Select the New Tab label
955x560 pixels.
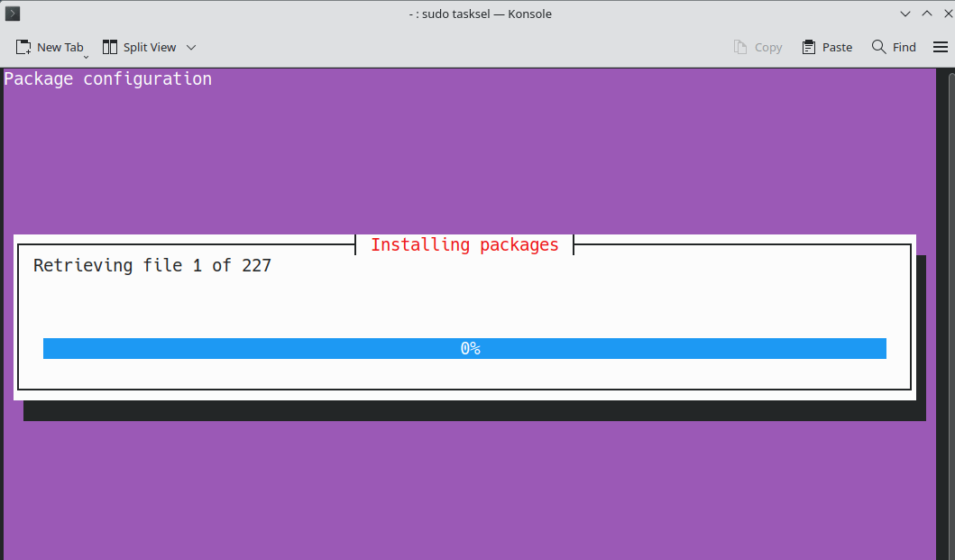pyautogui.click(x=60, y=47)
